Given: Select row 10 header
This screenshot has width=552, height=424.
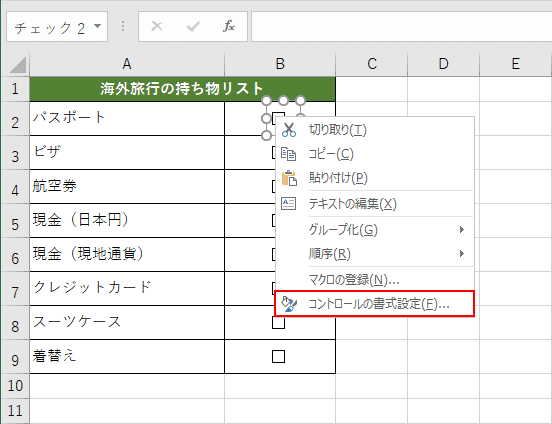Looking at the screenshot, I should 15,386.
